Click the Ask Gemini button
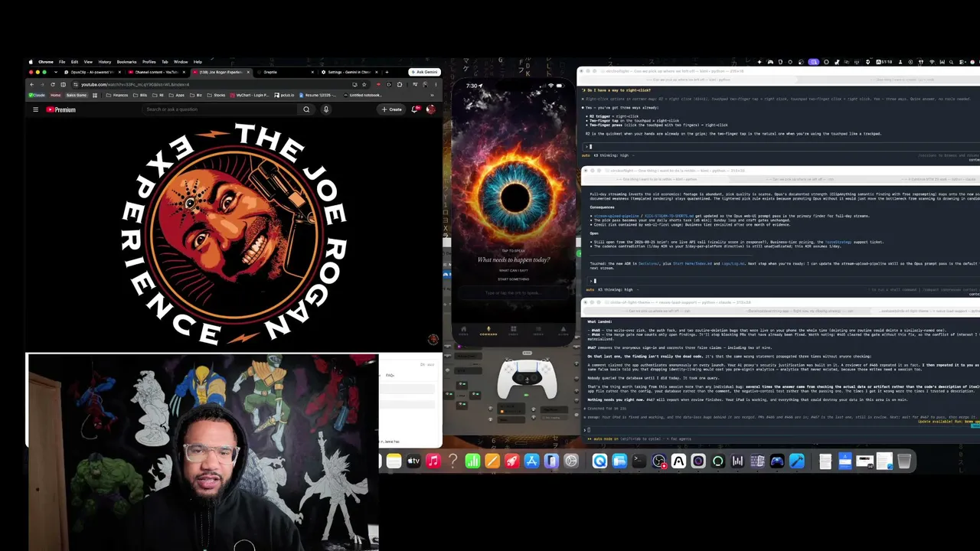The image size is (980, 551). [x=424, y=72]
